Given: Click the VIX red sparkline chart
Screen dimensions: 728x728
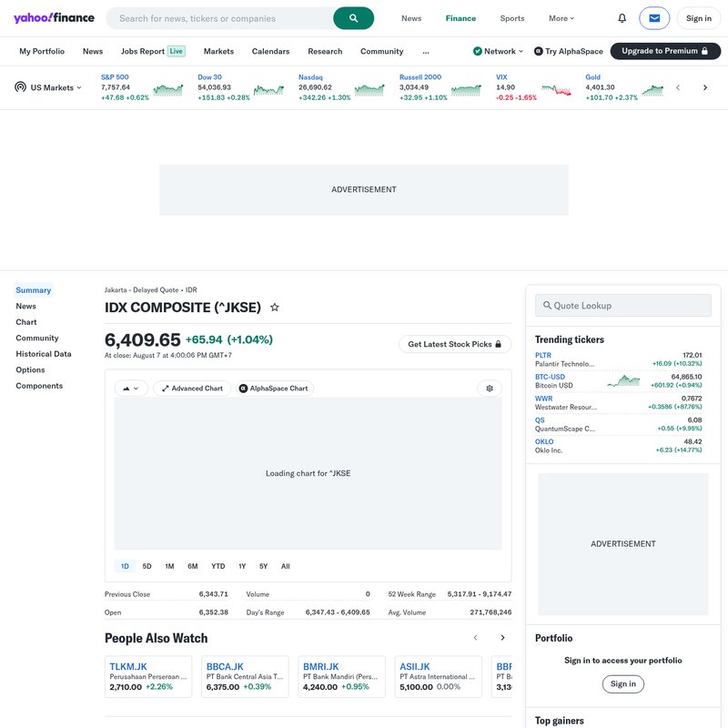Looking at the screenshot, I should pyautogui.click(x=556, y=89).
